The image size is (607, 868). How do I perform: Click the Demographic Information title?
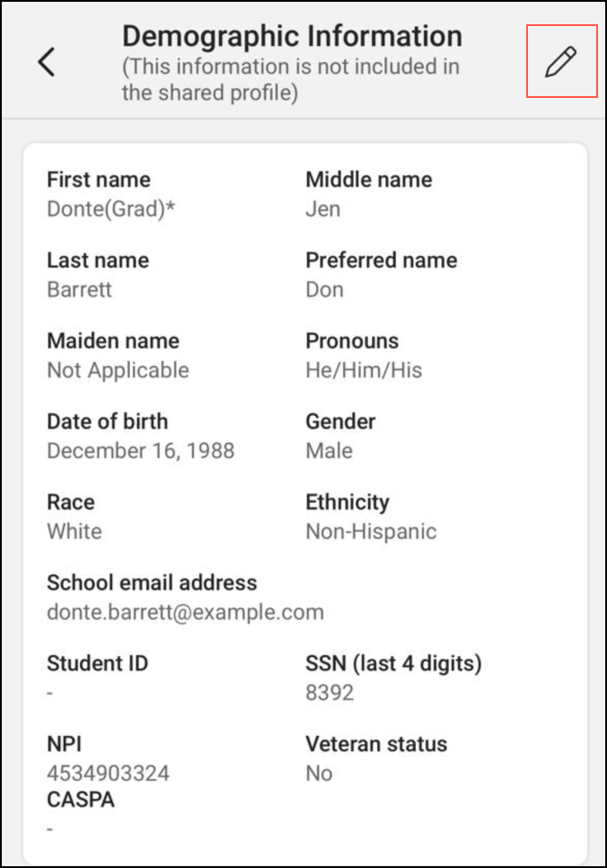pyautogui.click(x=292, y=36)
